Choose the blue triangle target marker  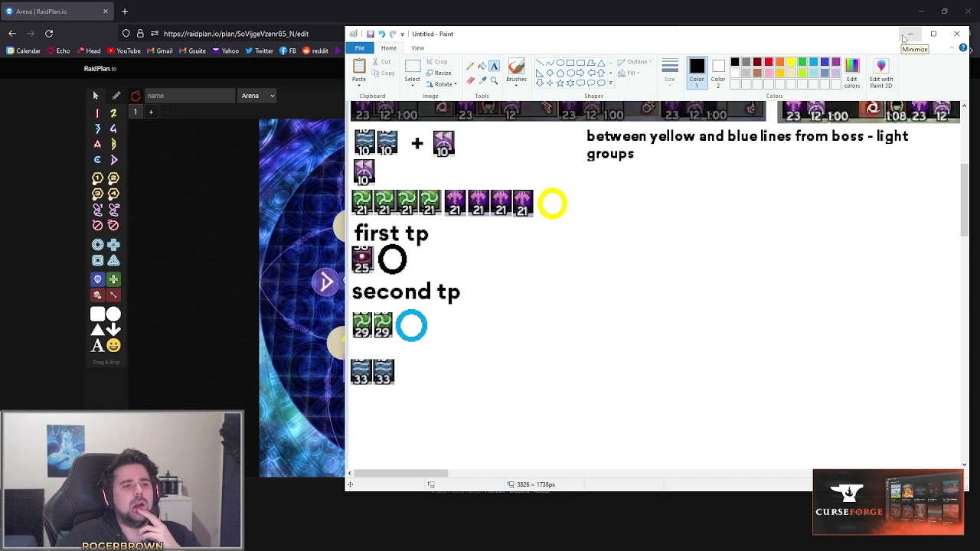[x=113, y=260]
